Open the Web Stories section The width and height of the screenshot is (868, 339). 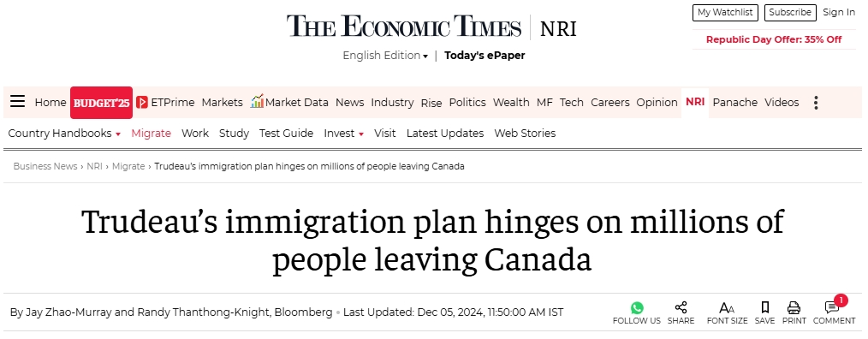(525, 134)
